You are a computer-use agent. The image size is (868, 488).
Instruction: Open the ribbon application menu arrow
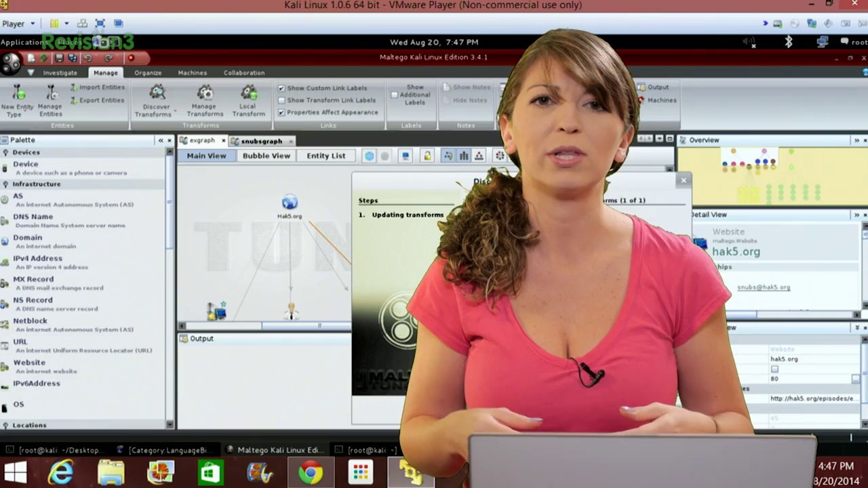point(31,73)
